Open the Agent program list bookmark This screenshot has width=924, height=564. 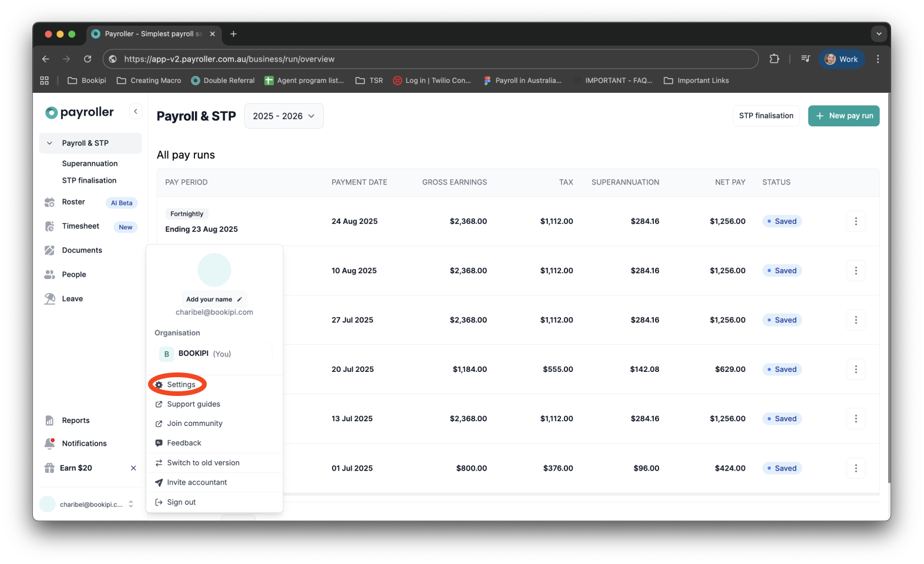[x=304, y=80]
